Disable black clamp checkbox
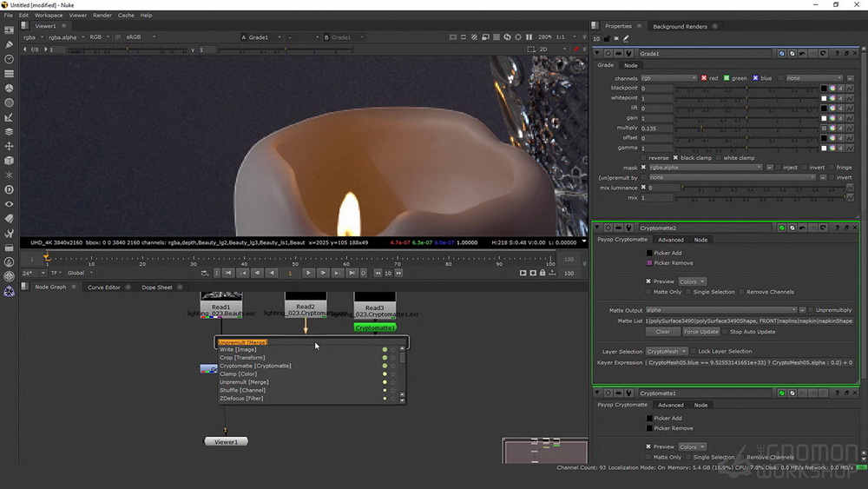 [x=675, y=158]
